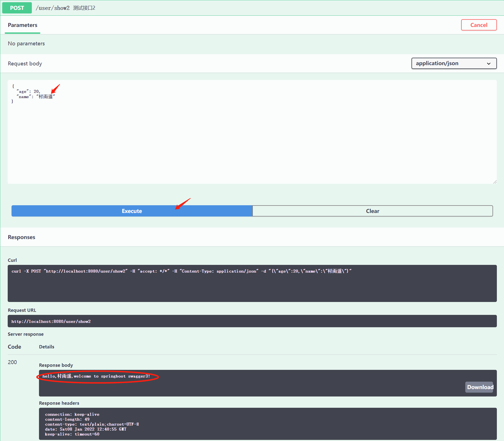Screen dimensions: 504x441
Task: Select the response body hello message
Action: coord(96,376)
